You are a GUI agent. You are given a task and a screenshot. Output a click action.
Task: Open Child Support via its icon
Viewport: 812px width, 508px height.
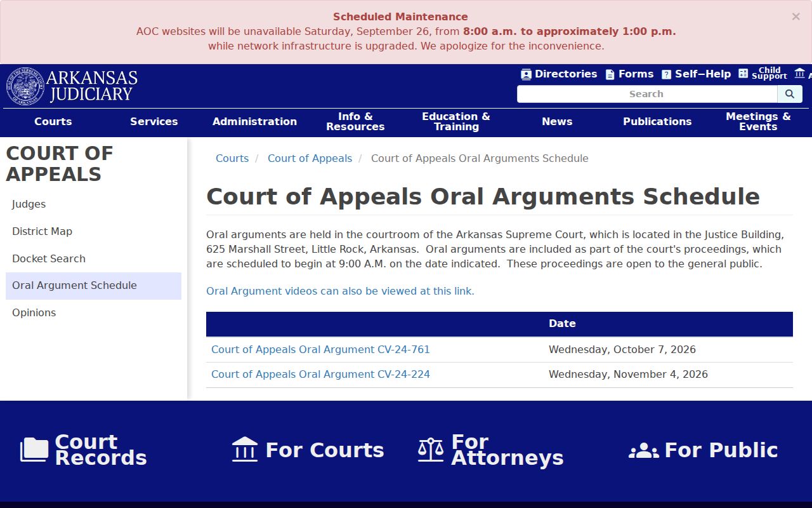pos(743,74)
